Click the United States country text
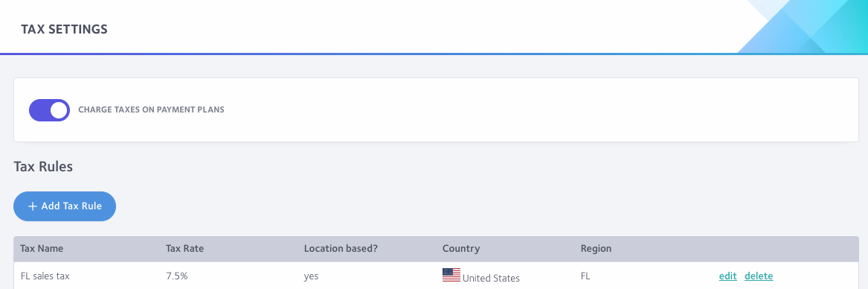Image resolution: width=868 pixels, height=289 pixels. [x=491, y=279]
